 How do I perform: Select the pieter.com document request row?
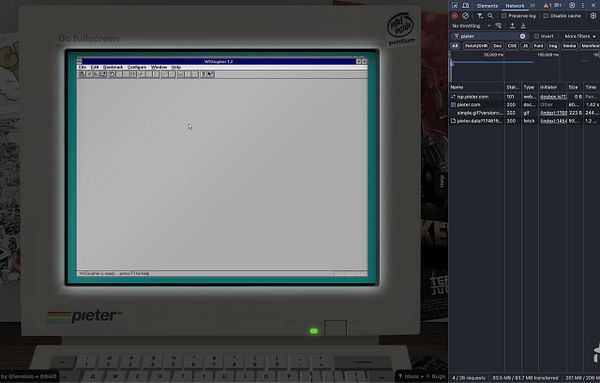coord(525,105)
